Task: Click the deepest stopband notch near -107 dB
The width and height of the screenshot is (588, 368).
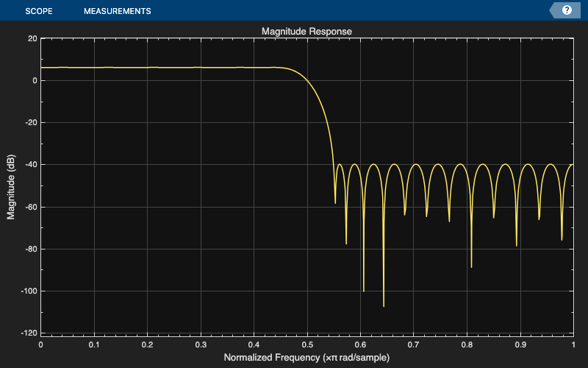Action: click(x=384, y=305)
